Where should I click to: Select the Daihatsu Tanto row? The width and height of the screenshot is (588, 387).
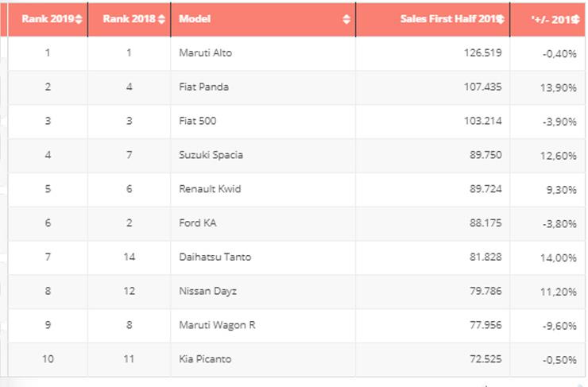(214, 257)
